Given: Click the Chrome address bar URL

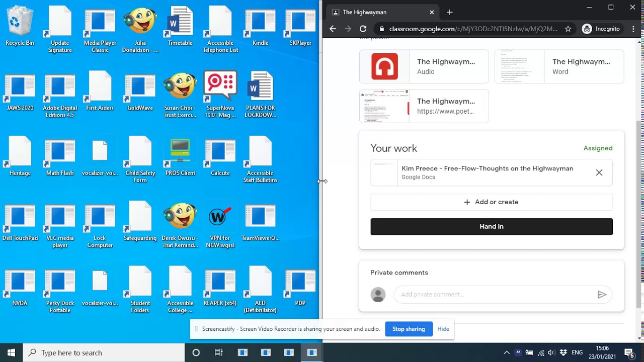Looking at the screenshot, I should 473,29.
